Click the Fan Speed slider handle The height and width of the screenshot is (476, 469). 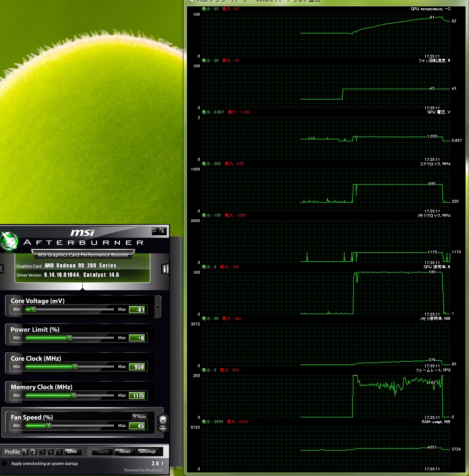[48, 426]
